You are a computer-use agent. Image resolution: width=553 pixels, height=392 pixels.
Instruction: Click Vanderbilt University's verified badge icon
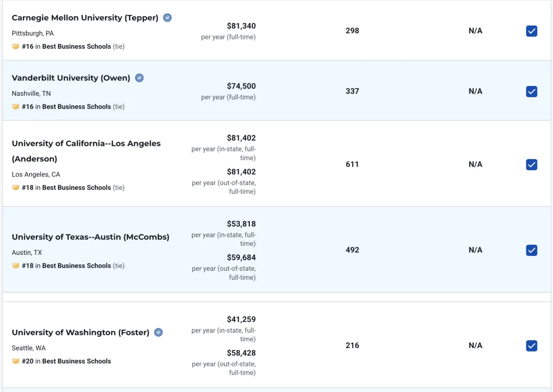point(139,78)
